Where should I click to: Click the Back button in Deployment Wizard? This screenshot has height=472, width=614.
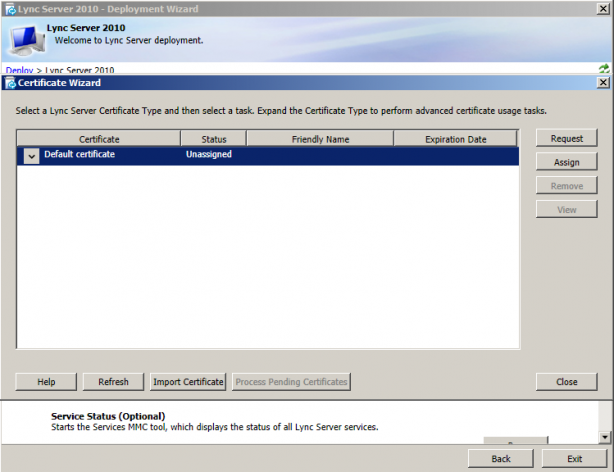pyautogui.click(x=500, y=458)
